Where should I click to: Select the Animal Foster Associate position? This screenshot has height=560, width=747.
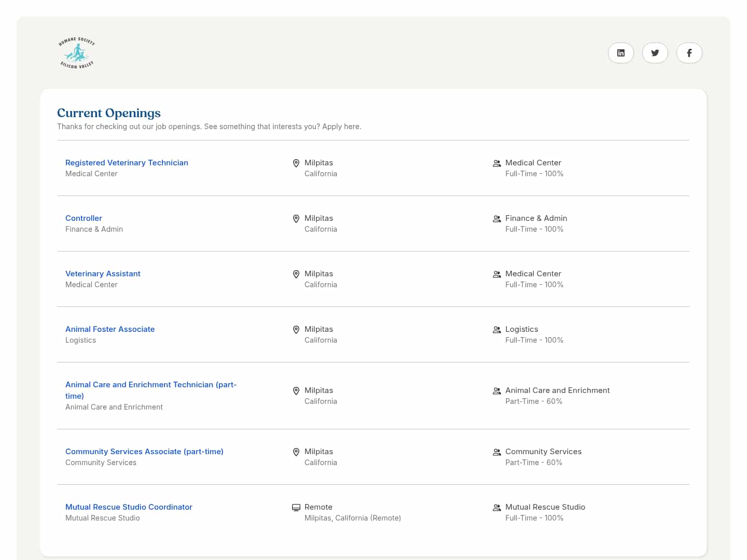pyautogui.click(x=110, y=329)
